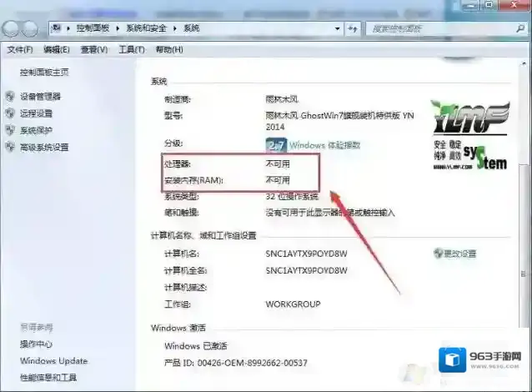
Task: Open Windows Update in the sidebar
Action: pos(53,361)
